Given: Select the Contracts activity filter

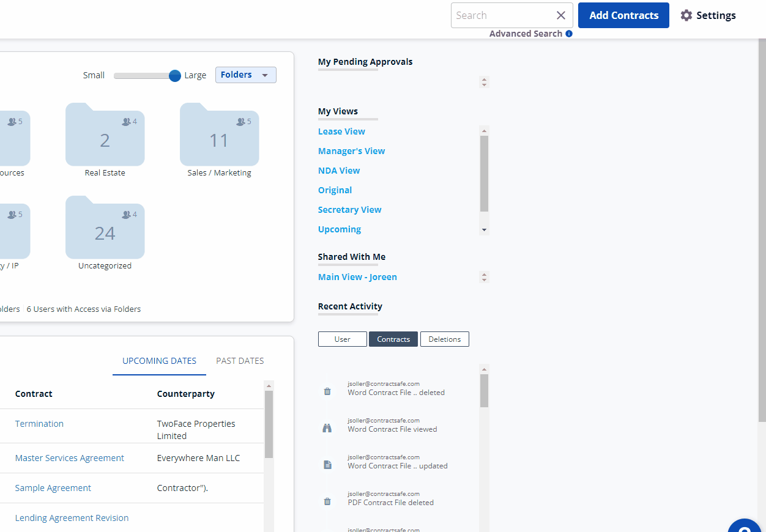Looking at the screenshot, I should click(393, 339).
